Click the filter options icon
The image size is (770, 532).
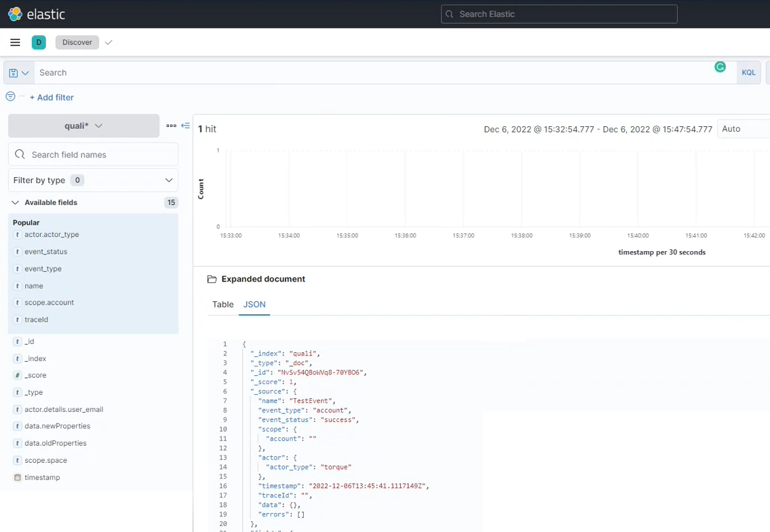coord(10,96)
